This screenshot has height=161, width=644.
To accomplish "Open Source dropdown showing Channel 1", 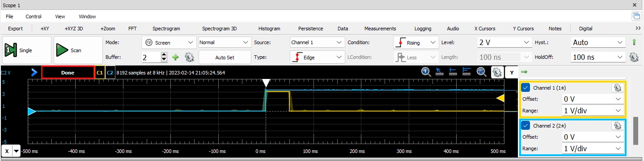I will pos(317,43).
